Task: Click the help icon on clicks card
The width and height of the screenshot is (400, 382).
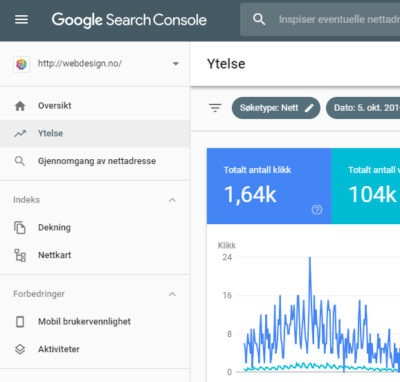Action: click(317, 210)
